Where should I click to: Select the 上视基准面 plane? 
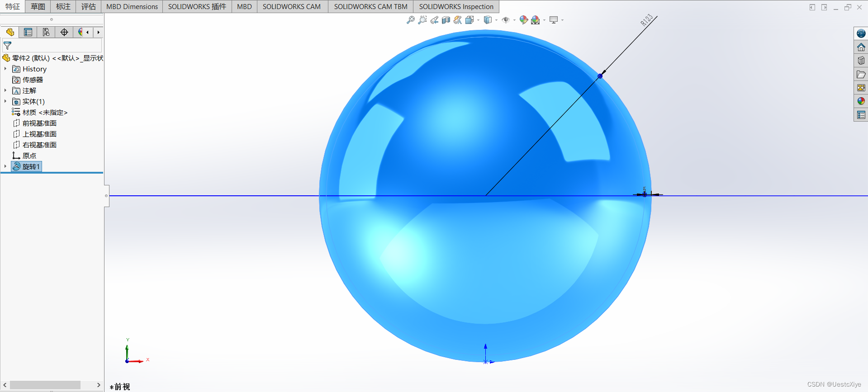click(35, 134)
